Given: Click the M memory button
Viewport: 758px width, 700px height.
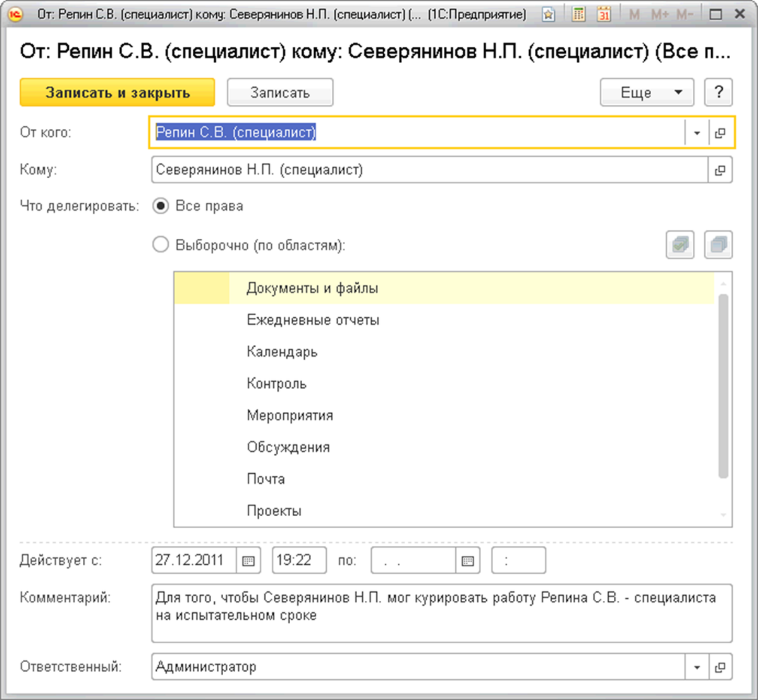Looking at the screenshot, I should pyautogui.click(x=634, y=15).
